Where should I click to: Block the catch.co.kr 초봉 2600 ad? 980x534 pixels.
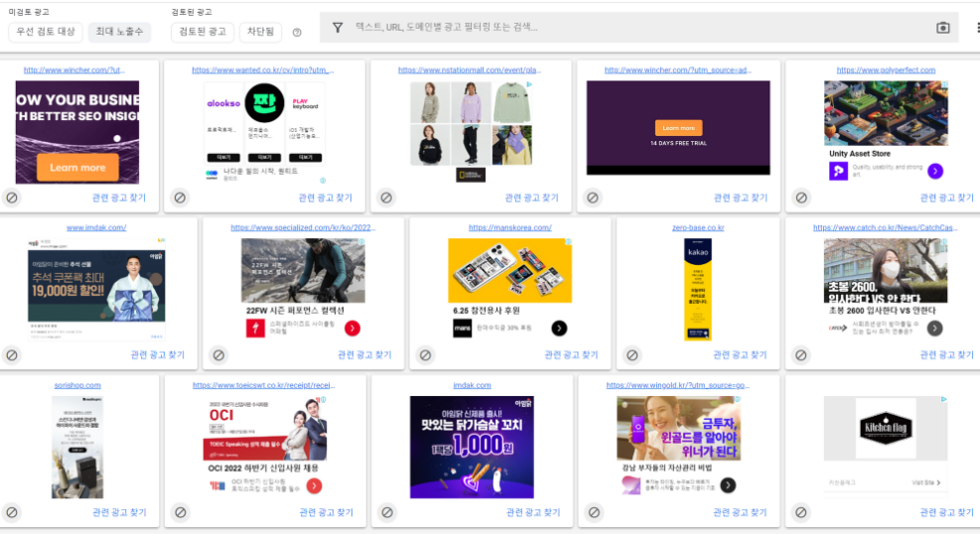801,354
